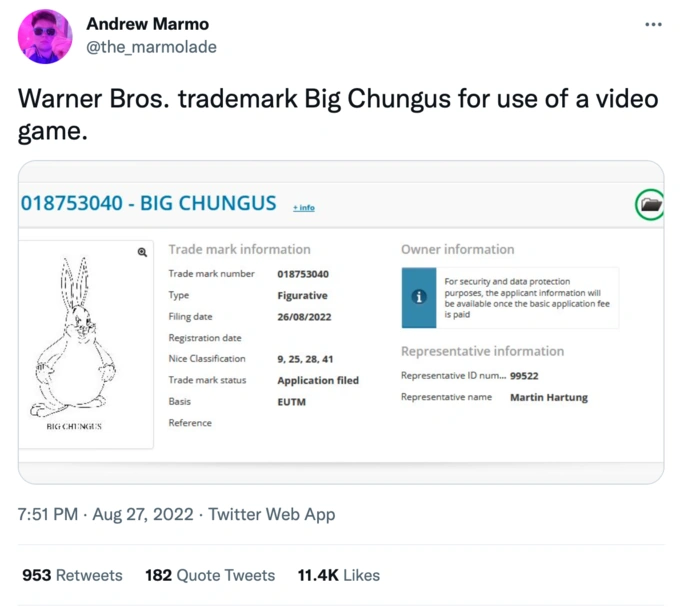The width and height of the screenshot is (680, 607).
Task: Click the Trade mark information section heading
Action: (x=239, y=249)
